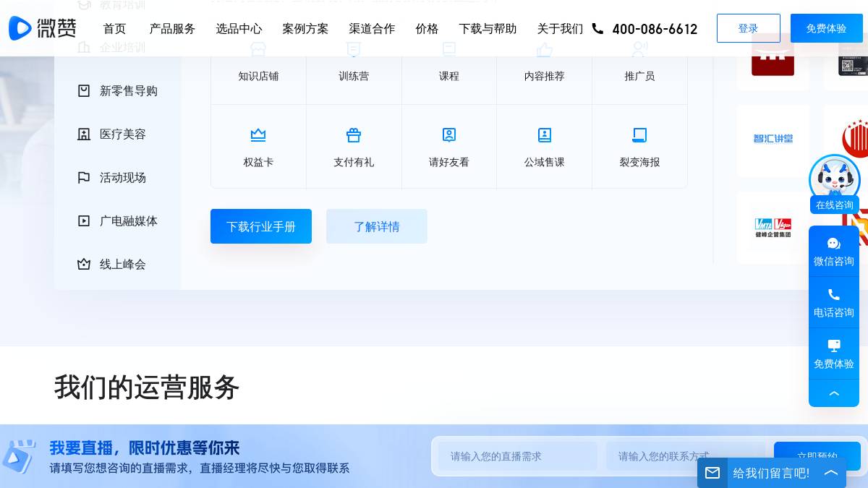Viewport: 868px width, 488px height.
Task: Click the 新零售导购 sidebar icon
Action: [84, 90]
